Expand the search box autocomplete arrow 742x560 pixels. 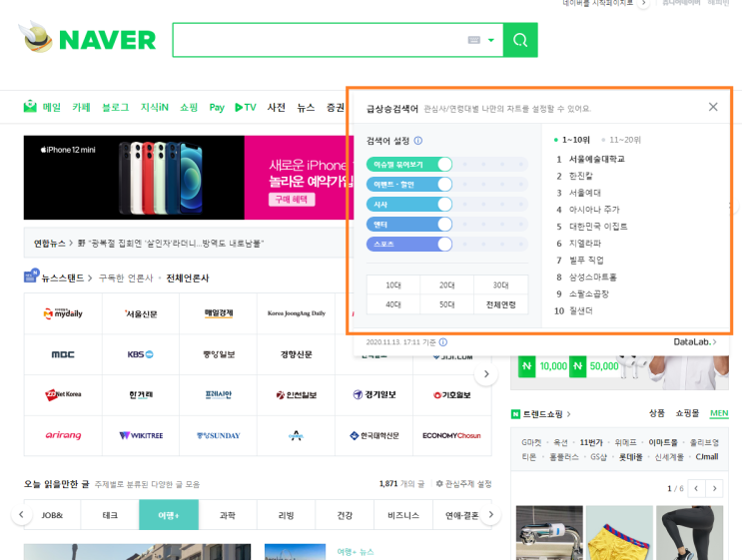click(x=491, y=40)
